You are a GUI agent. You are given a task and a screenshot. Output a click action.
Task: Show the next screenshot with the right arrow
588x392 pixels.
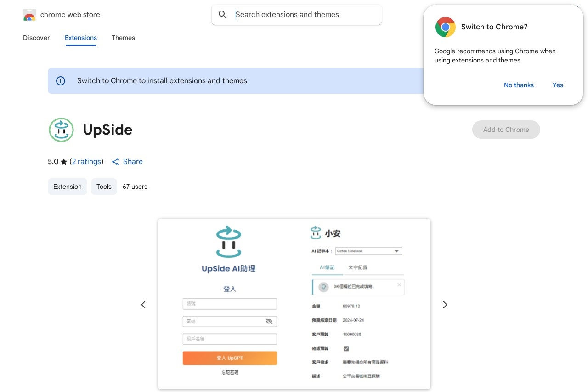(x=445, y=305)
